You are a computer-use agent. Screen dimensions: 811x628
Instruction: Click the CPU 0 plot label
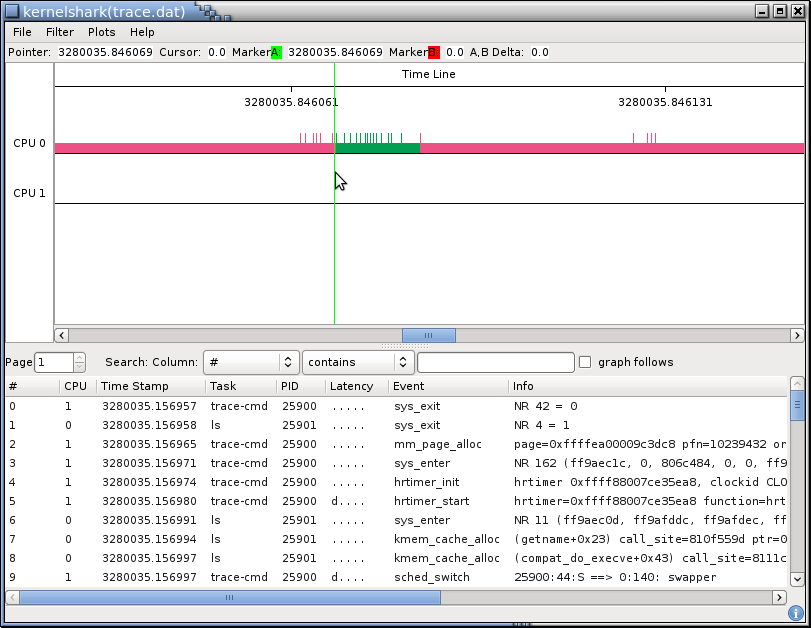[x=29, y=143]
